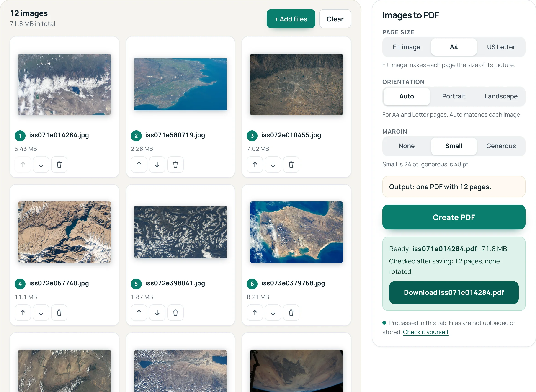Click the '12 images' heading text
536x392 pixels.
[29, 13]
